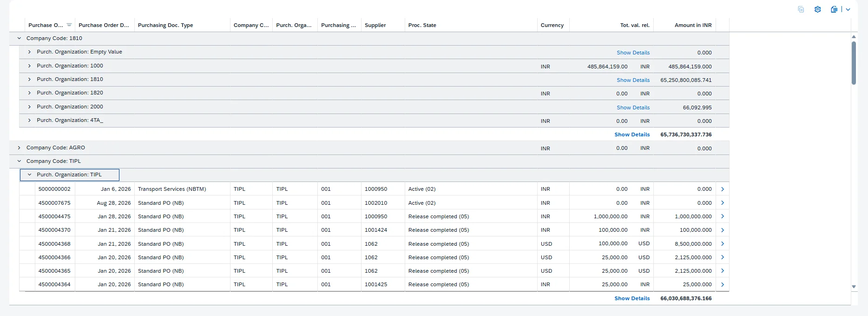Click the sort indicator in Purchase Order column header
868x316 pixels.
point(69,25)
